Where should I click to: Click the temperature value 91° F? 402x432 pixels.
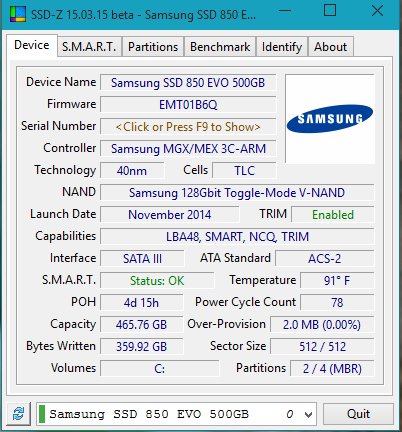(x=337, y=281)
